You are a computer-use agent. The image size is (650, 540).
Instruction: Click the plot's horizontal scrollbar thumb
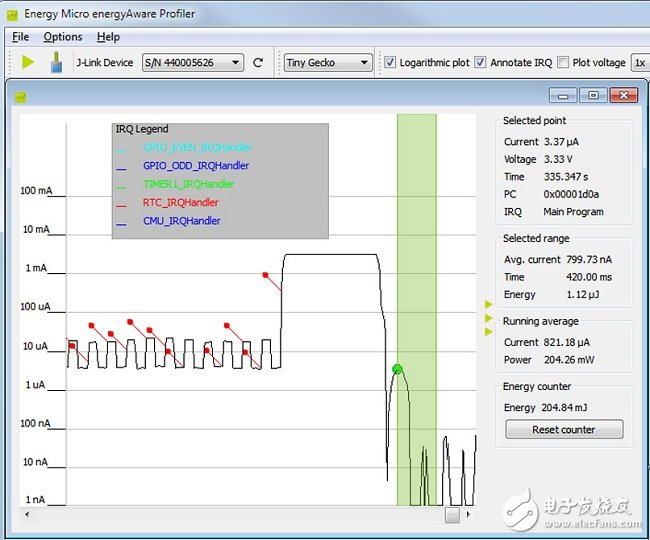tap(452, 514)
